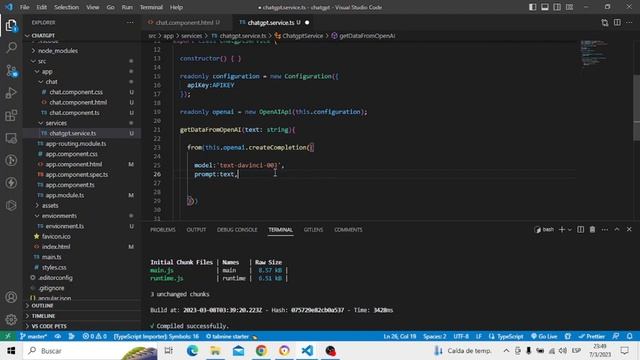The image size is (640, 360).
Task: Kill terminal with trash icon
Action: pos(592,230)
